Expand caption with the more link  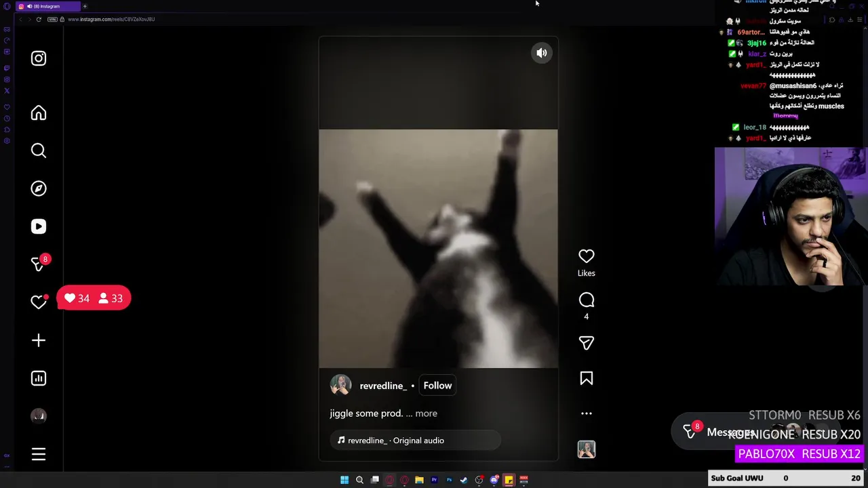(426, 413)
